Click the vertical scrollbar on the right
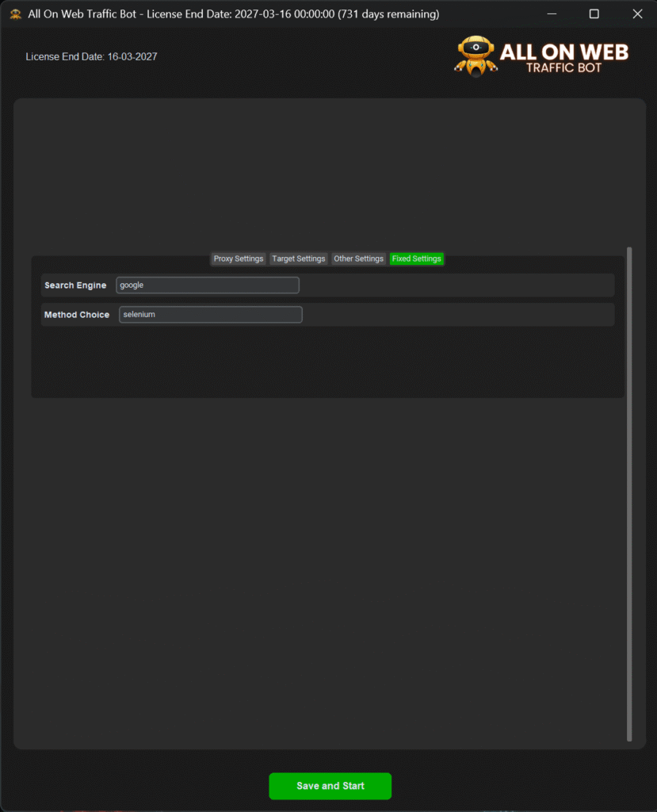 pos(629,492)
